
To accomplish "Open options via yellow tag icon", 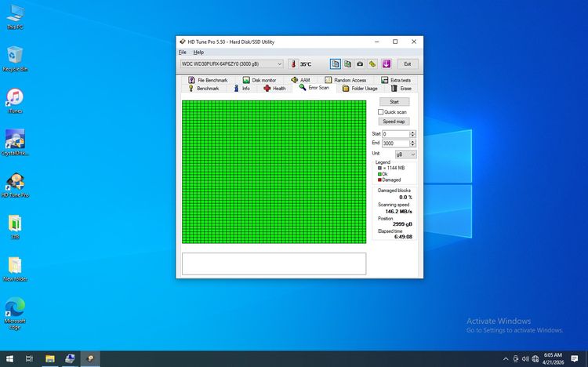I will (x=372, y=64).
